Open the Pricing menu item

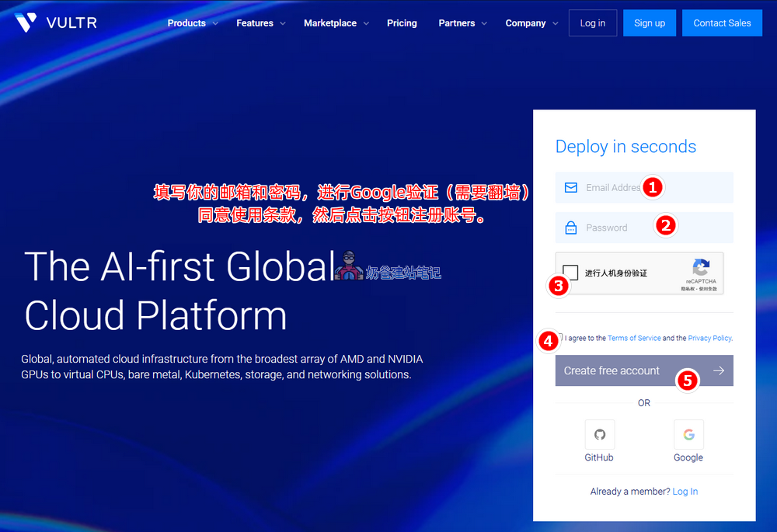coord(402,23)
